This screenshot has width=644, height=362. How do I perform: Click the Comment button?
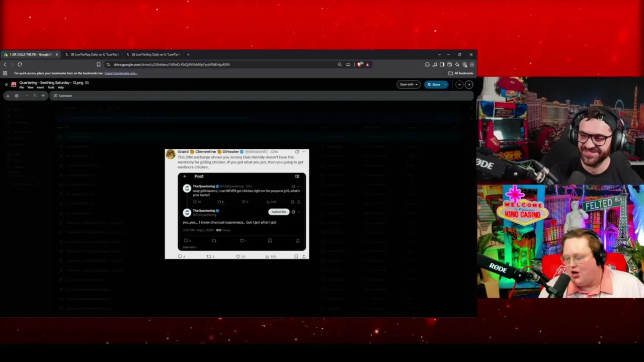[x=63, y=96]
